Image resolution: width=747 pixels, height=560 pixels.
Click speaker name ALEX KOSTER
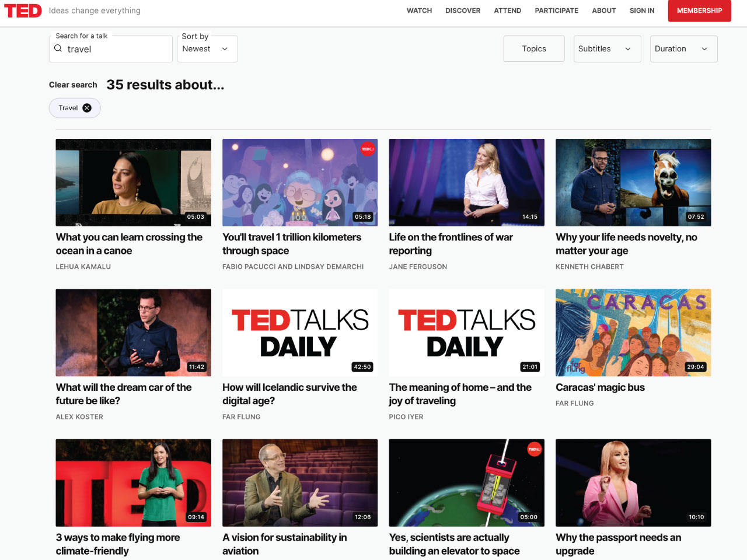click(x=79, y=417)
